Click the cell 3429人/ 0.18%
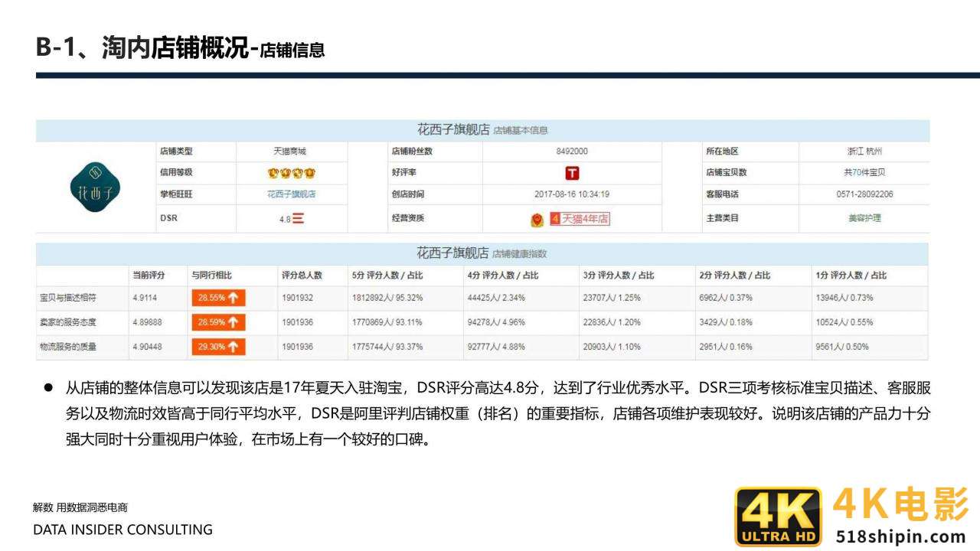Screen dimensions: 980x551 (726, 322)
